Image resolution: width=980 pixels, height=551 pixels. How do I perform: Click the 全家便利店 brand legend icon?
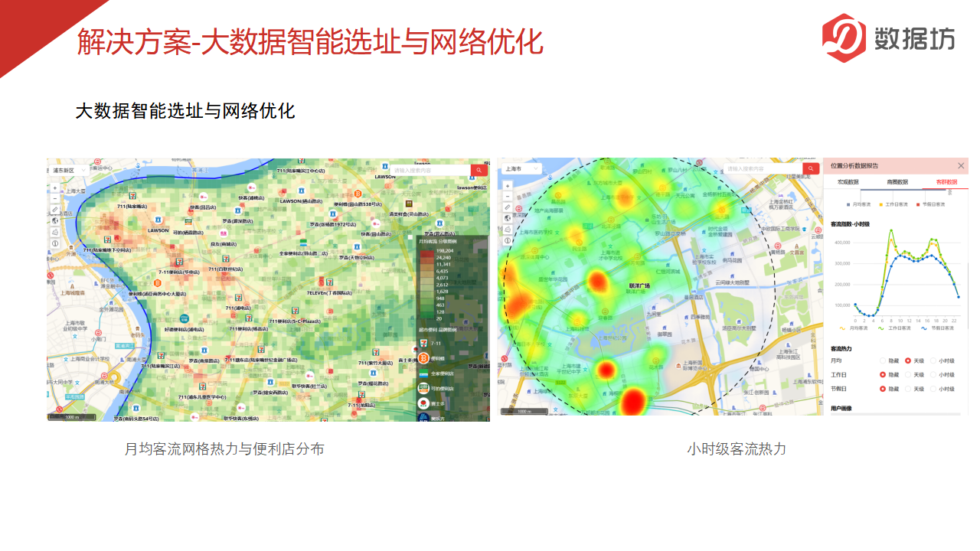coord(423,373)
